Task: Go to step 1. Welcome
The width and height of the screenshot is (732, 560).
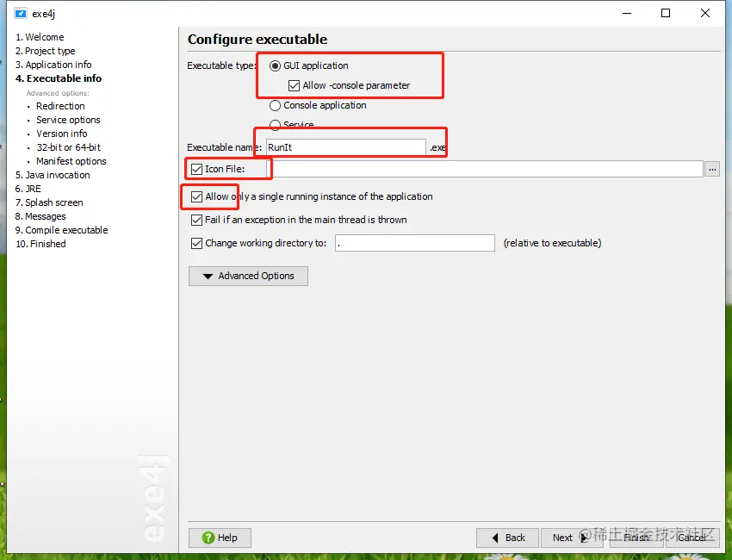Action: point(40,37)
